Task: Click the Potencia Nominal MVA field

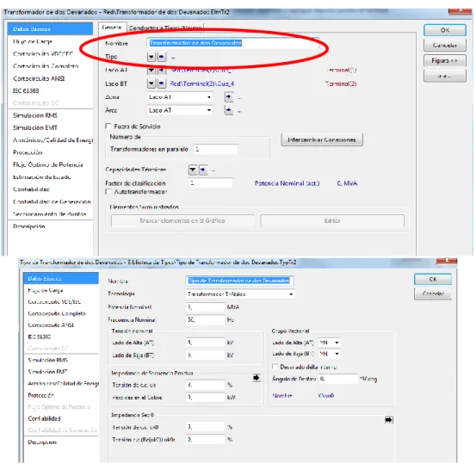Action: (x=205, y=307)
